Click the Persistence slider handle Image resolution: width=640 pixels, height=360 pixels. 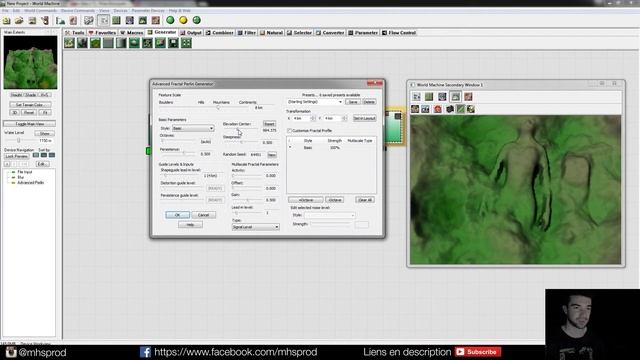pyautogui.click(x=184, y=154)
